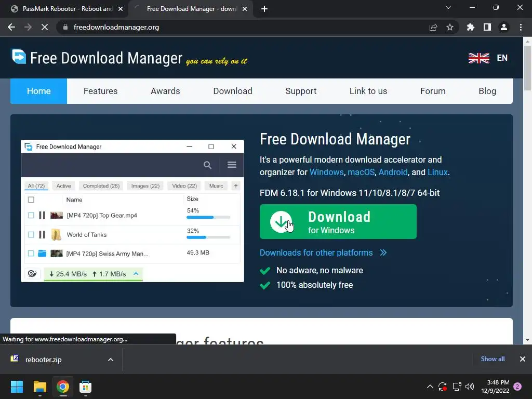Follow the Android link
This screenshot has height=399, width=532.
pos(393,172)
